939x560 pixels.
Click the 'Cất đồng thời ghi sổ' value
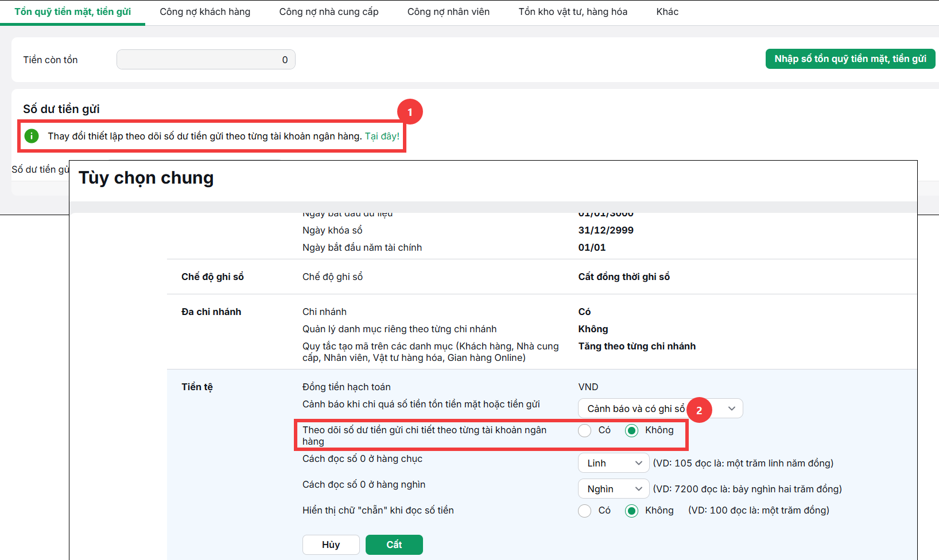[624, 277]
